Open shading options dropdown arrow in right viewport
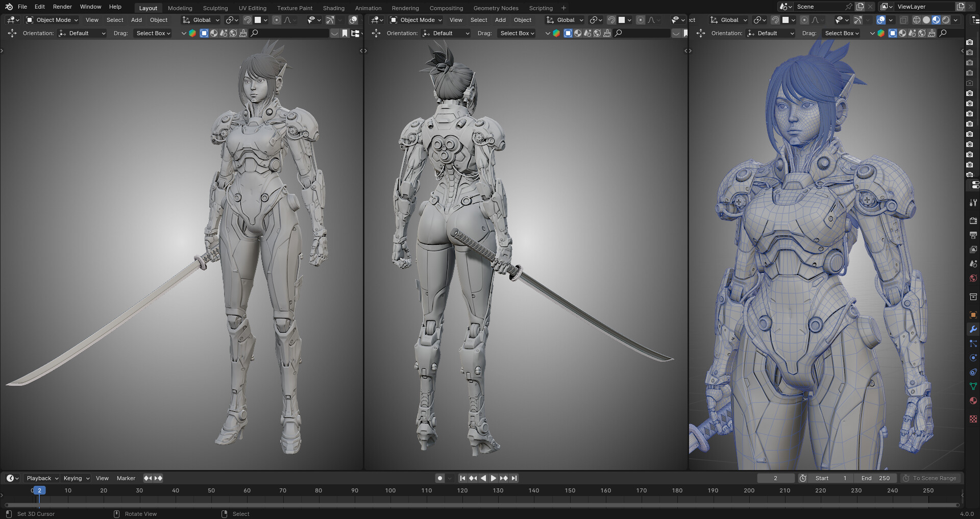980x519 pixels. (x=955, y=20)
